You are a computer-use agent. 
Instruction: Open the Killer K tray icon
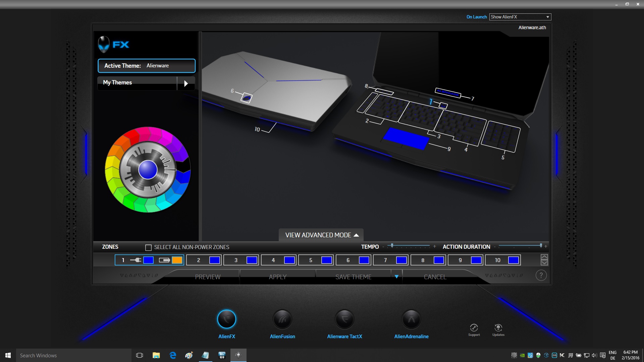[562, 355]
